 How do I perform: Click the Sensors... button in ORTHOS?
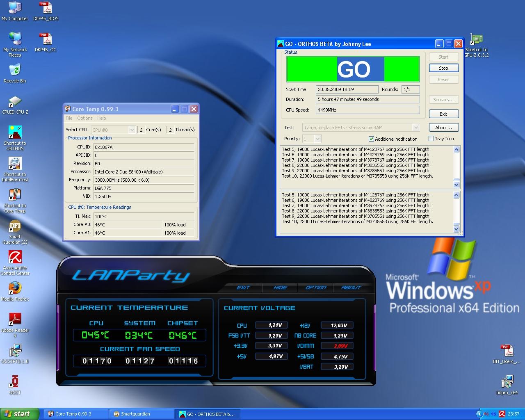pos(444,100)
